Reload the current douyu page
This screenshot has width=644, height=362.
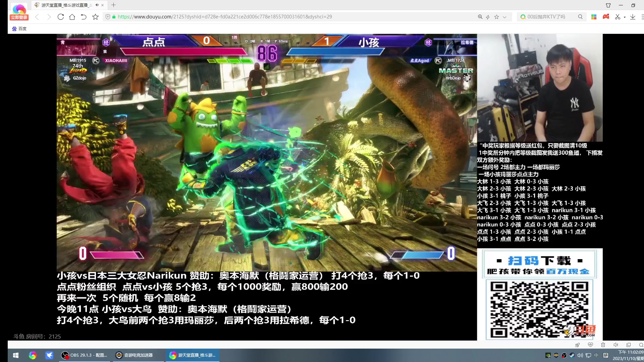click(60, 17)
